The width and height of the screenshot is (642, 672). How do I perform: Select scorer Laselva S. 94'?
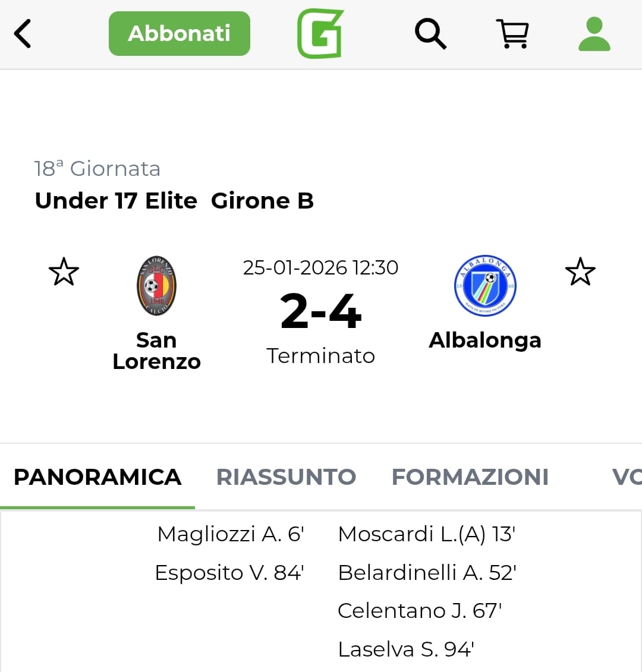pyautogui.click(x=406, y=649)
